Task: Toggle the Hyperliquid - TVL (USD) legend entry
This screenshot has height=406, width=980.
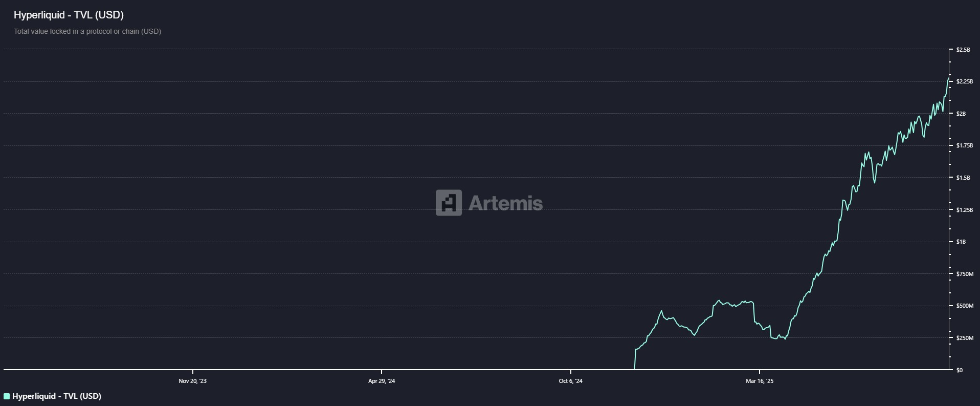Action: 53,396
